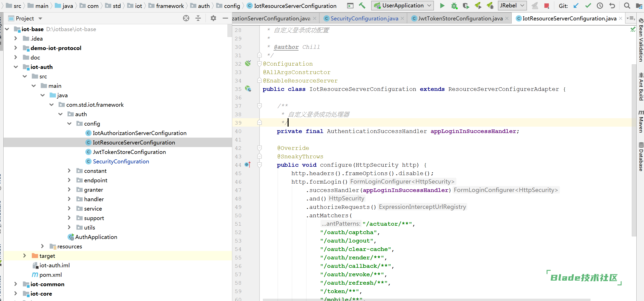Click the editor horizontal scrollbar
Image resolution: width=644 pixels, height=301 pixels.
427,299
